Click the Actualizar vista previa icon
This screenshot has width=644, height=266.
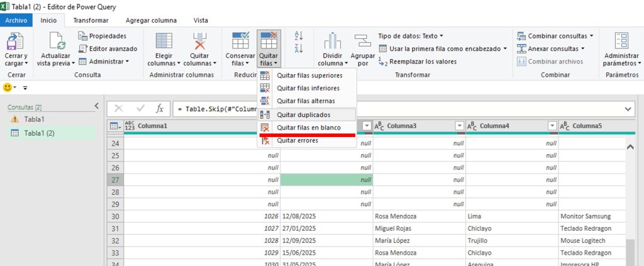57,41
